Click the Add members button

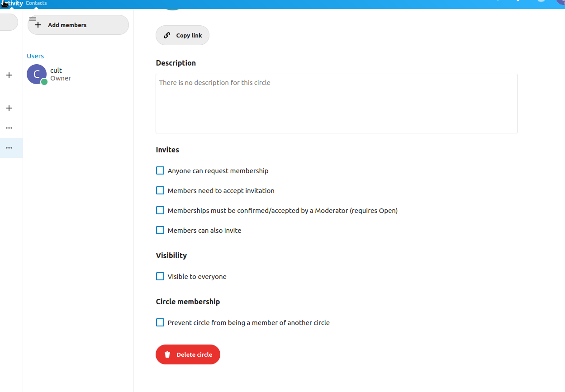(x=78, y=25)
